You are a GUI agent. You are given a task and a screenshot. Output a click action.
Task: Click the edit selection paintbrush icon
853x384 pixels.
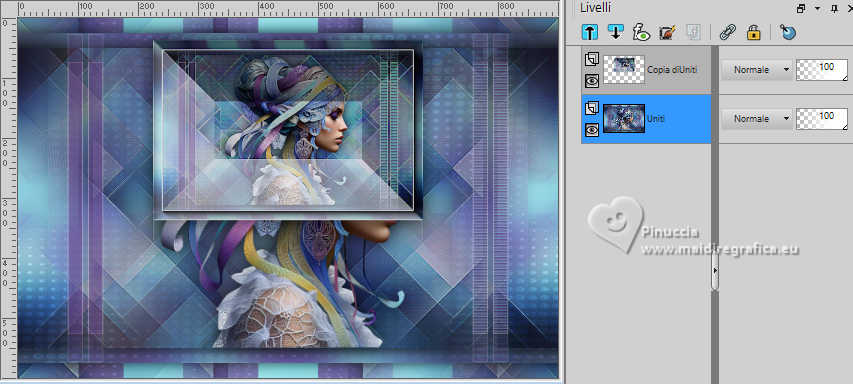click(667, 32)
